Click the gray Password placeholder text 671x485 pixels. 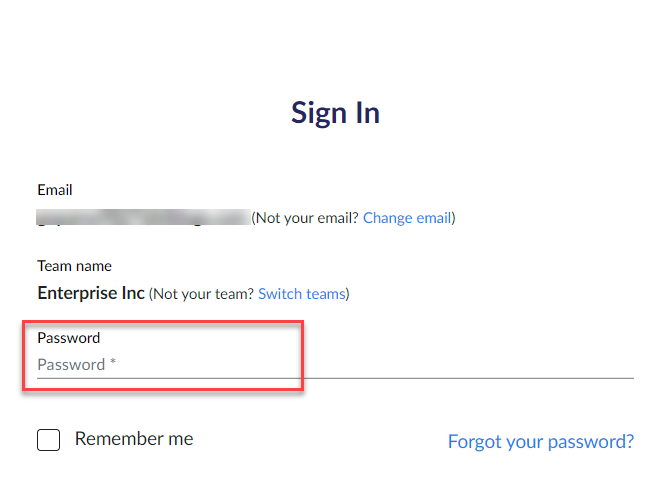click(71, 365)
